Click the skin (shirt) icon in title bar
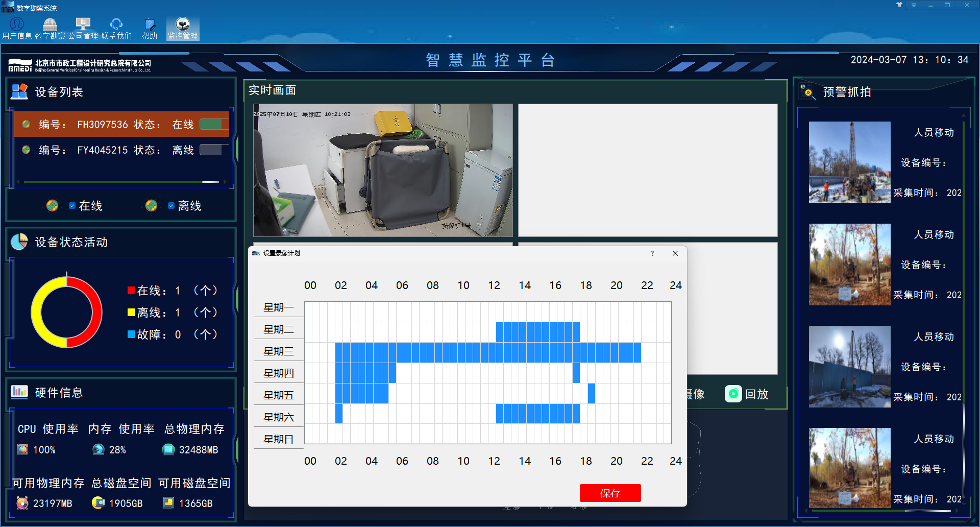This screenshot has height=527, width=980. click(899, 5)
